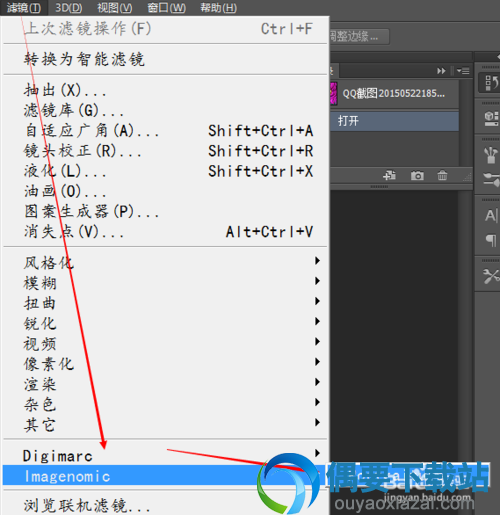Open the Brush Presets dock icon
Image resolution: width=500 pixels, height=515 pixels.
491,155
